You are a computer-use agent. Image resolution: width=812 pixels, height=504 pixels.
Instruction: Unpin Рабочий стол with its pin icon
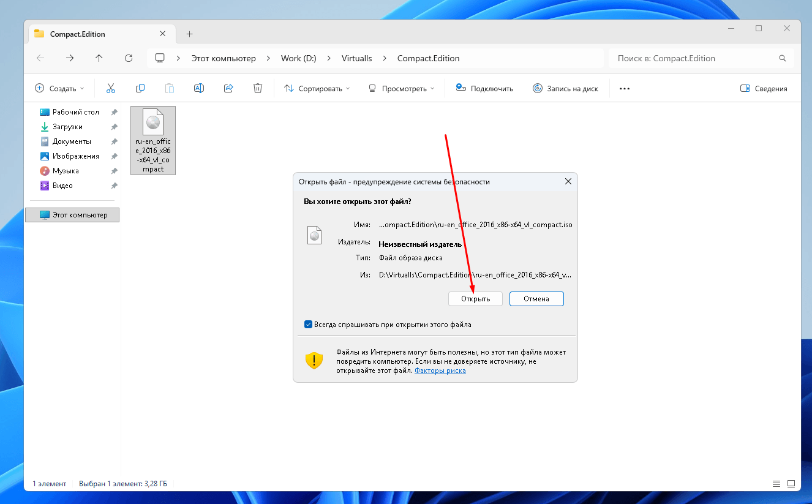tap(114, 112)
